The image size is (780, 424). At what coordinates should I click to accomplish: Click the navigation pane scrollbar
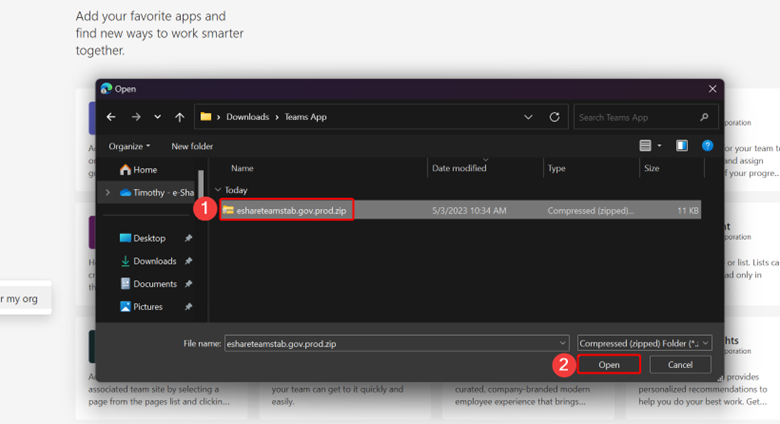[x=200, y=185]
